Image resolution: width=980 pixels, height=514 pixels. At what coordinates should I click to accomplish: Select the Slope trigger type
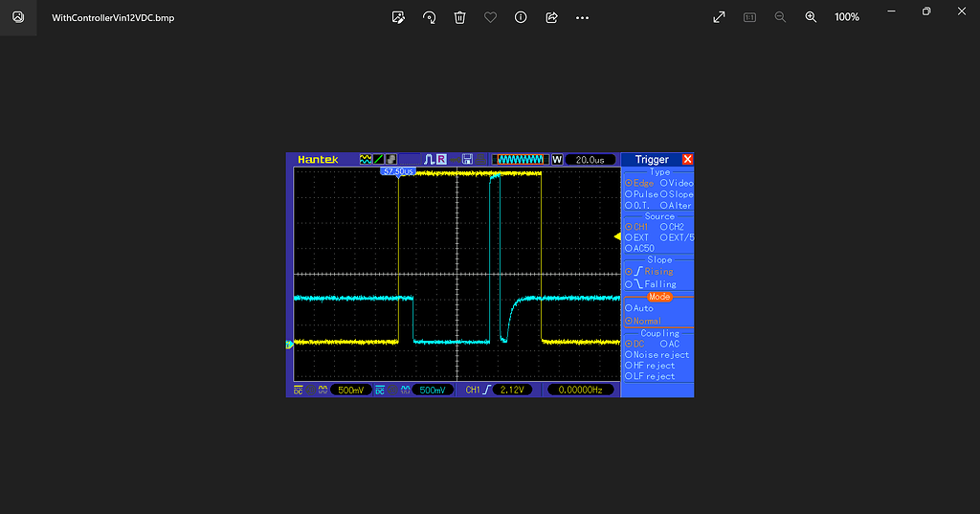pos(677,194)
